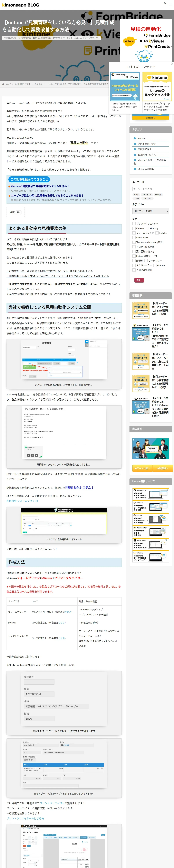
Task: Click the folder icon beside kintone category
Action: point(135,138)
